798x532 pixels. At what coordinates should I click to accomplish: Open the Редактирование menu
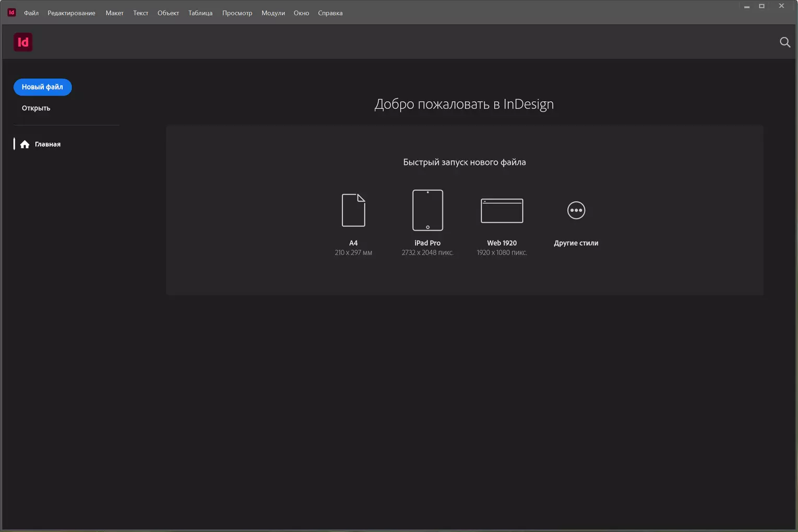(x=72, y=13)
